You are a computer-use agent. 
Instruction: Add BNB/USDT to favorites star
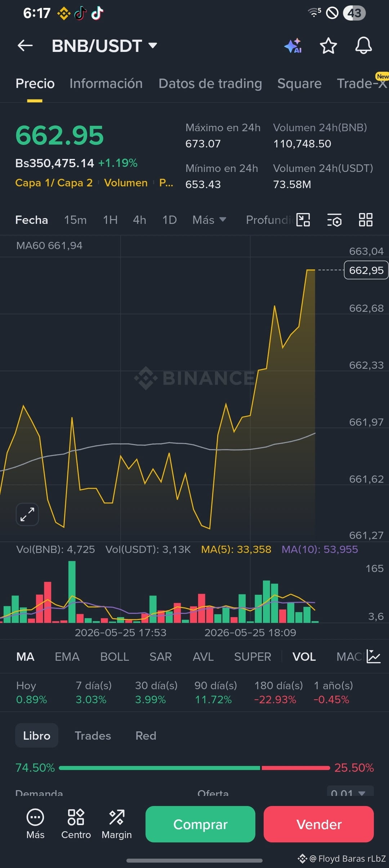click(328, 45)
